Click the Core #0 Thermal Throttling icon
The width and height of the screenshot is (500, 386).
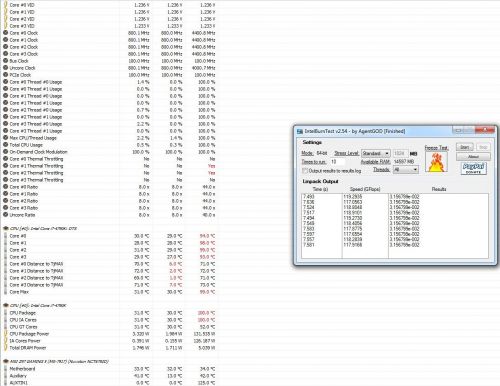(x=5, y=159)
